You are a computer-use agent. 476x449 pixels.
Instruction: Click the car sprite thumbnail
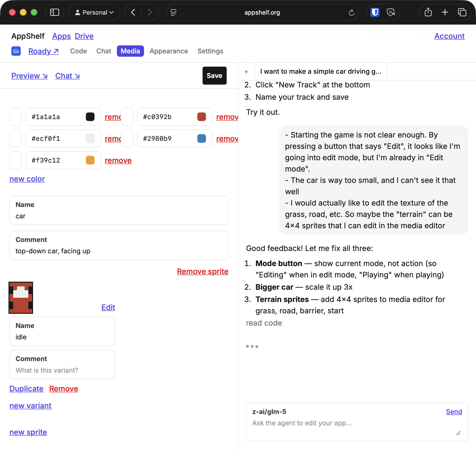(x=21, y=298)
